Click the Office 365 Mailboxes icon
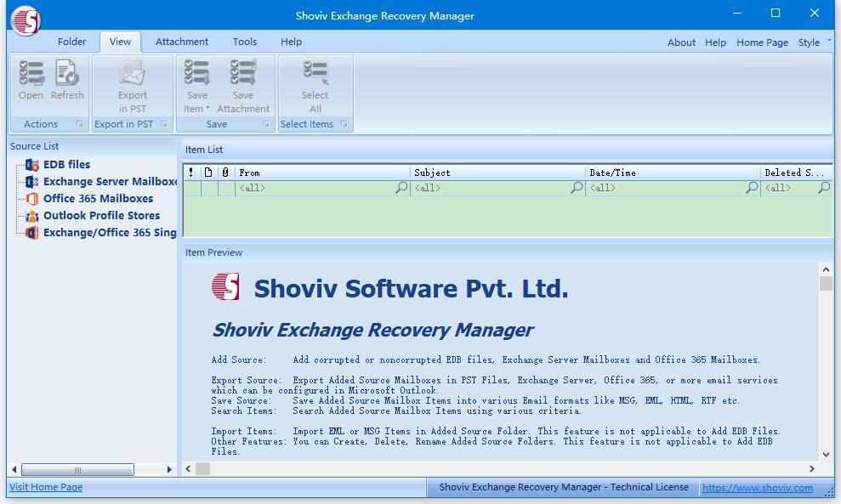 coord(32,199)
